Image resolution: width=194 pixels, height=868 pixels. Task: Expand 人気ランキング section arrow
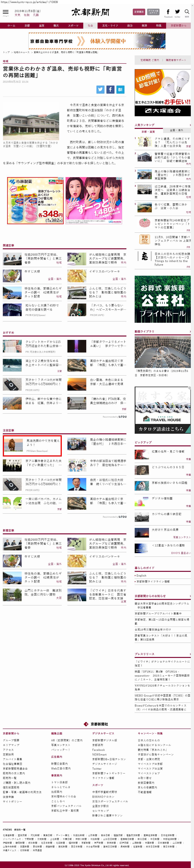(190, 125)
